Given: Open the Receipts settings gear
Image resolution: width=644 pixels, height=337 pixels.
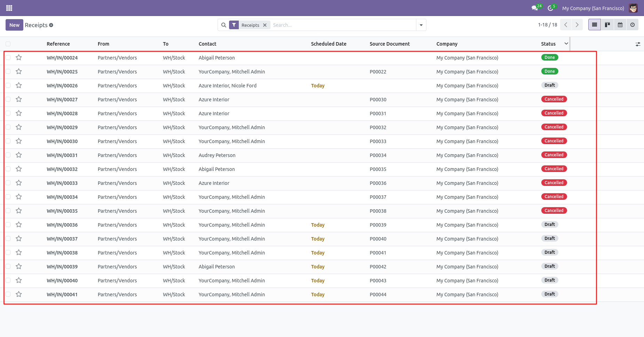Looking at the screenshot, I should click(x=51, y=25).
